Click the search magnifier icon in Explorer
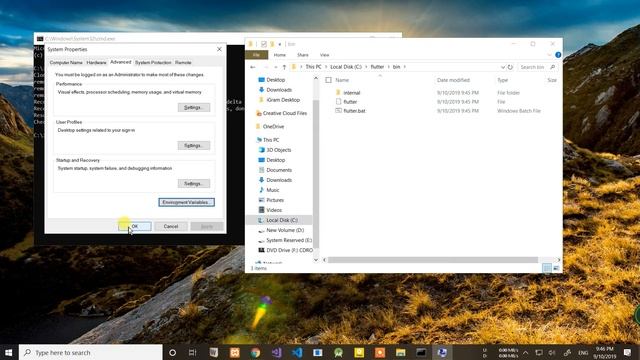Viewport: 640px width, 360px height. click(552, 67)
